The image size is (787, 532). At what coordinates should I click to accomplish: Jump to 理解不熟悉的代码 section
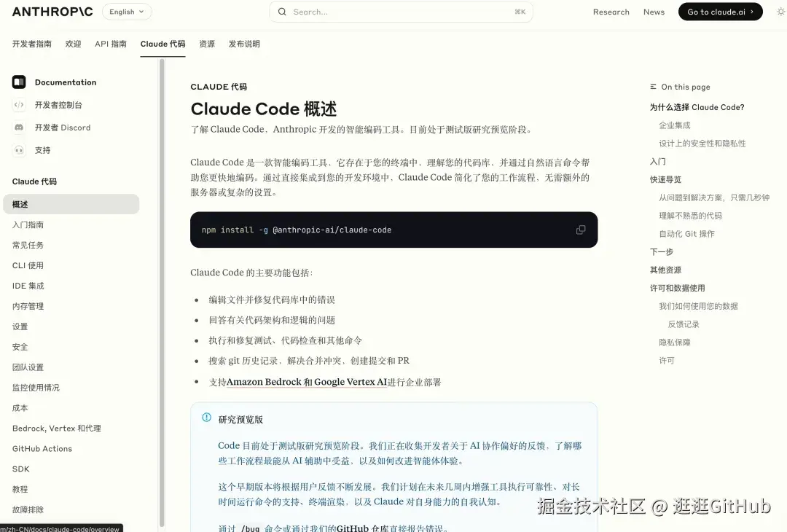coord(691,216)
